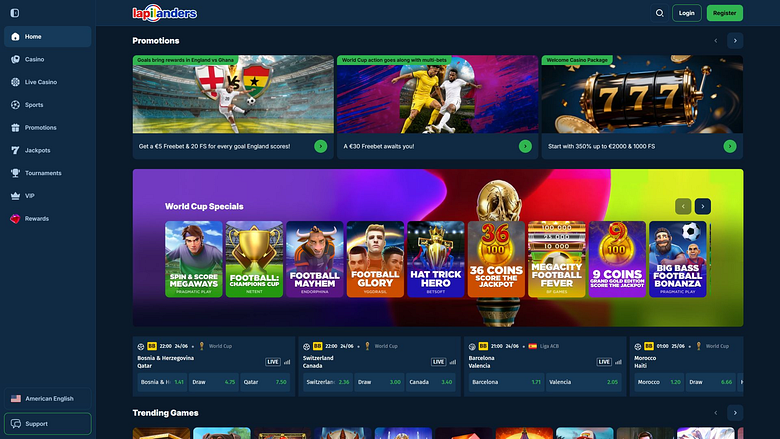The height and width of the screenshot is (439, 780).
Task: Choose Morocco at 1.20 odds
Action: pyautogui.click(x=659, y=382)
